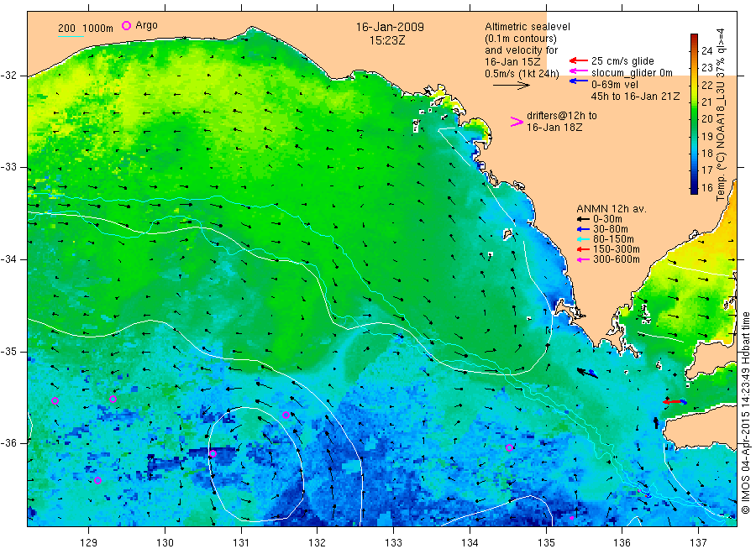Click the cyan 200m contour legend line

[x=71, y=36]
